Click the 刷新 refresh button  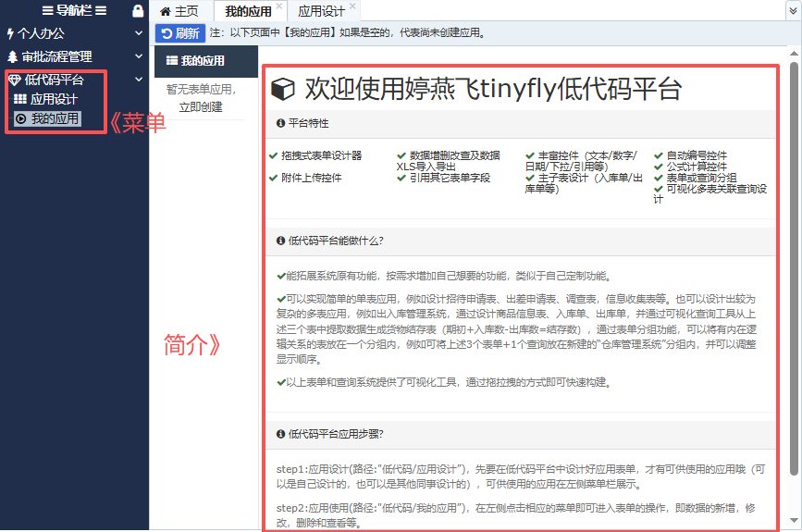click(180, 33)
